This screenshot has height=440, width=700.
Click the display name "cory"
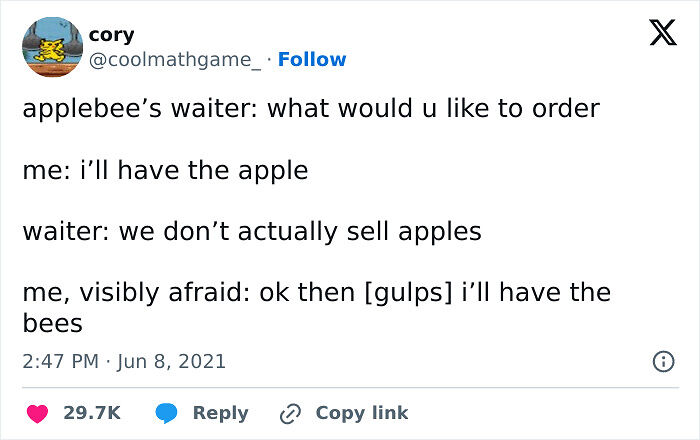click(111, 34)
